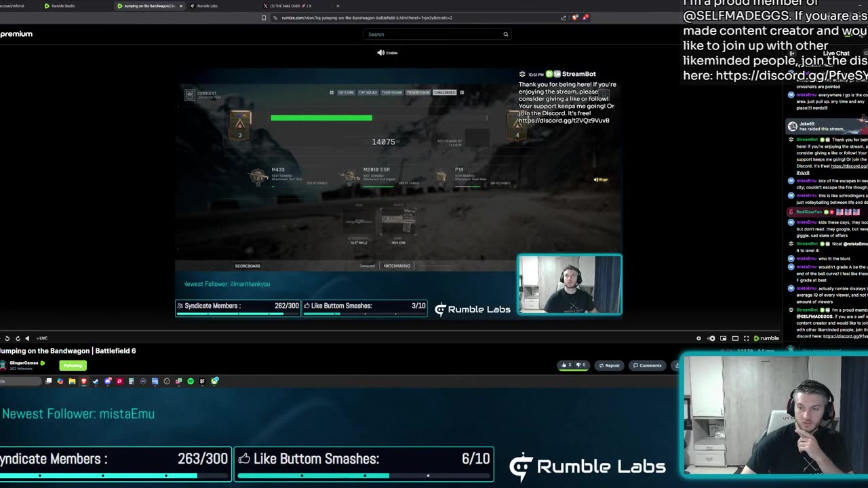Open SlingerGames channel name
Image resolution: width=868 pixels, height=488 pixels.
[x=24, y=363]
